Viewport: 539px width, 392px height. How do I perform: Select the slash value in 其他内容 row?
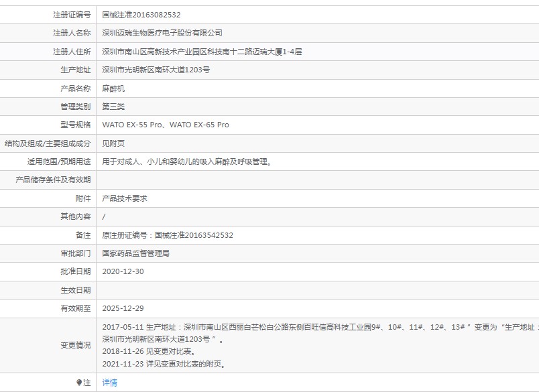point(104,216)
